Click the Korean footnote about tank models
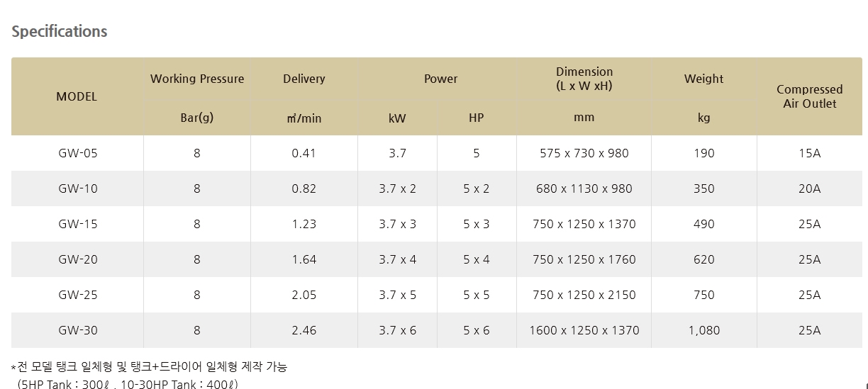Screen dimensions: 868x389 pos(149,367)
